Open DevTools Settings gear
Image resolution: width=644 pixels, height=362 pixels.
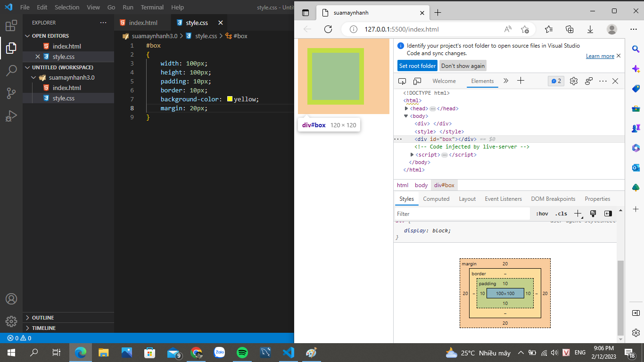pos(574,81)
